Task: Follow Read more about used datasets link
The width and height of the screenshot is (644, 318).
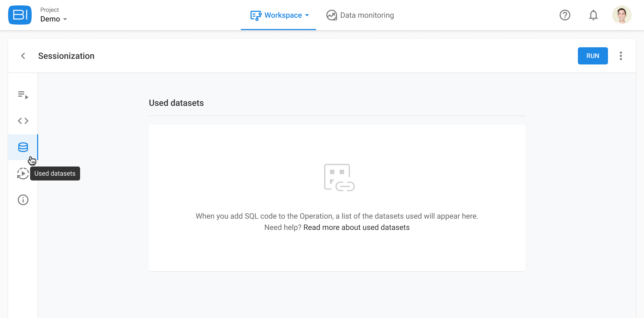Action: (356, 227)
